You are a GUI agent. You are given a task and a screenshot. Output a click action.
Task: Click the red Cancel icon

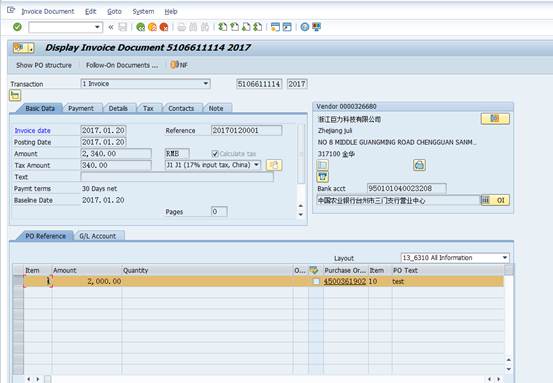[x=164, y=27]
